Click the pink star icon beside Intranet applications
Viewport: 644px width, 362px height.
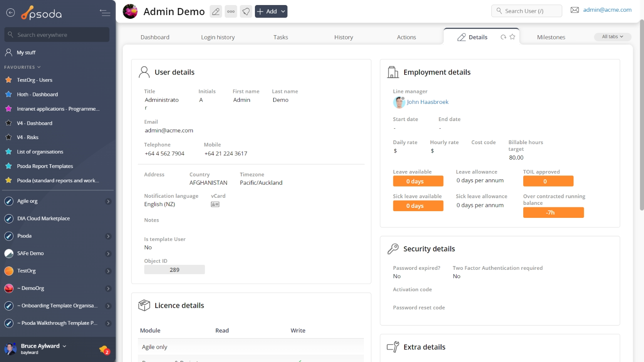click(x=8, y=109)
